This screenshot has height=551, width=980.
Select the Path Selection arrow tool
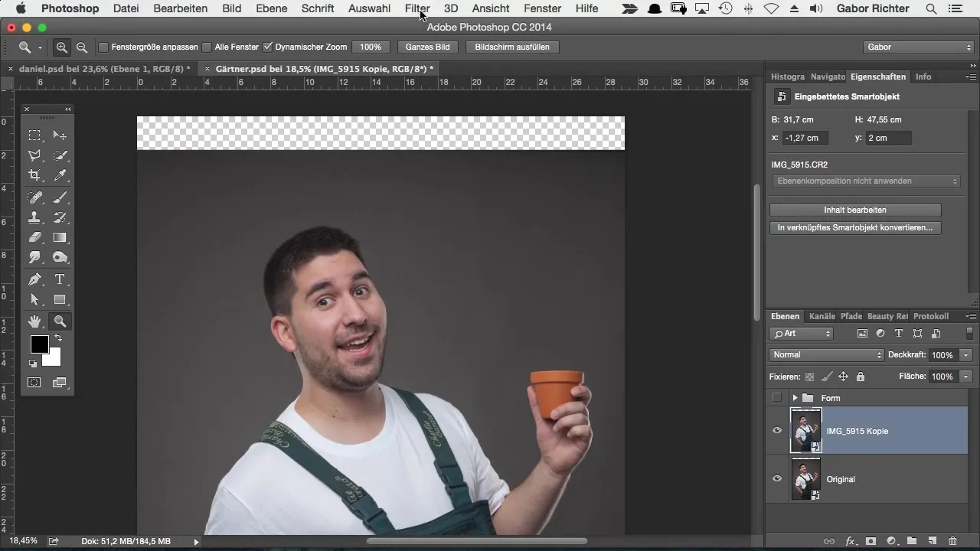tap(34, 299)
